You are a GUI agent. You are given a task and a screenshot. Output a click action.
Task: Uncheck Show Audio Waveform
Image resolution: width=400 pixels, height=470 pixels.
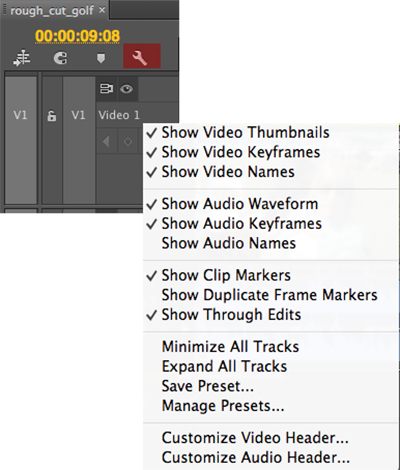tap(271, 204)
